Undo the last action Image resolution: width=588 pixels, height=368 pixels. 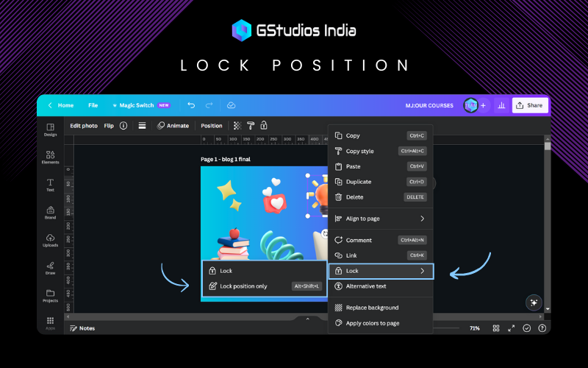pos(191,105)
